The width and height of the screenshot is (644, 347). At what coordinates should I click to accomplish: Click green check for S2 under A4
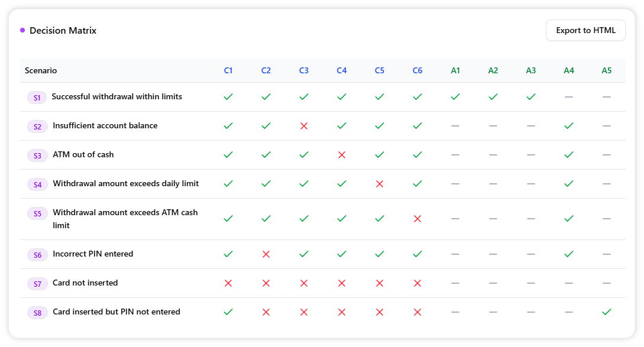click(569, 126)
